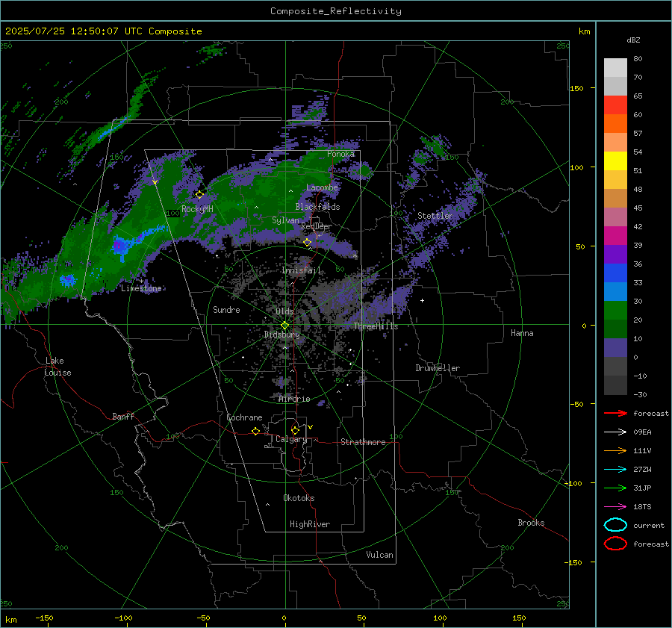Select the yellow swatch between 54 and 51 dBZ
Image resolution: width=672 pixels, height=628 pixels.
(x=615, y=161)
